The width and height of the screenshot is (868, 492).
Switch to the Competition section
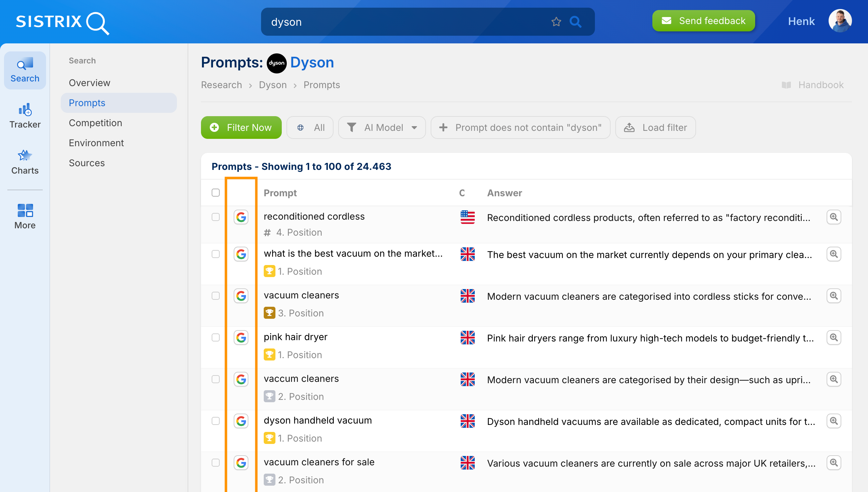point(95,122)
